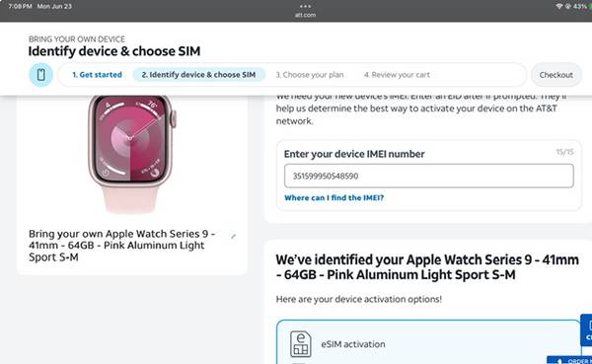Click the pink Apple Watch product image

click(132, 154)
